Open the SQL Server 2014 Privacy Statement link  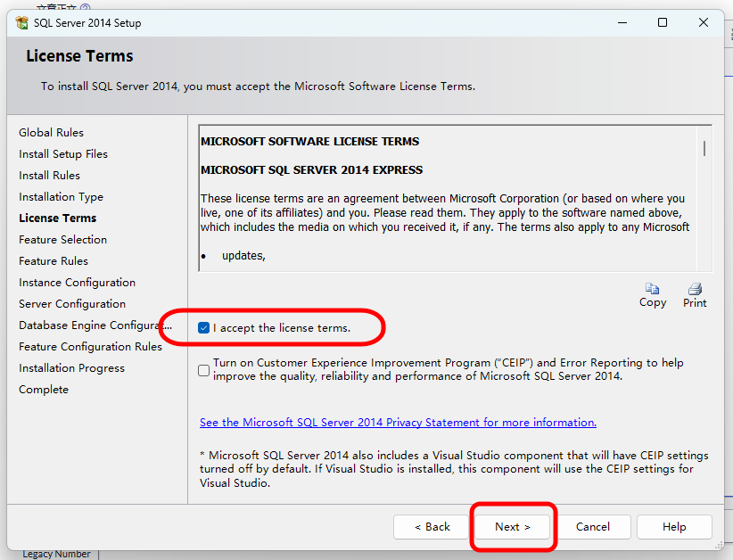398,422
